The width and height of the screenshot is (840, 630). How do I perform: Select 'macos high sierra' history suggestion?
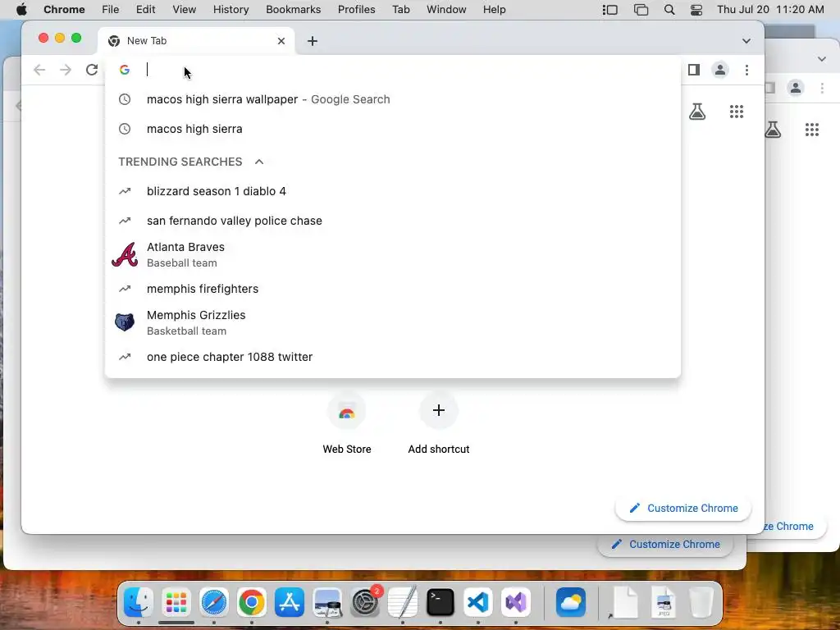[393, 129]
